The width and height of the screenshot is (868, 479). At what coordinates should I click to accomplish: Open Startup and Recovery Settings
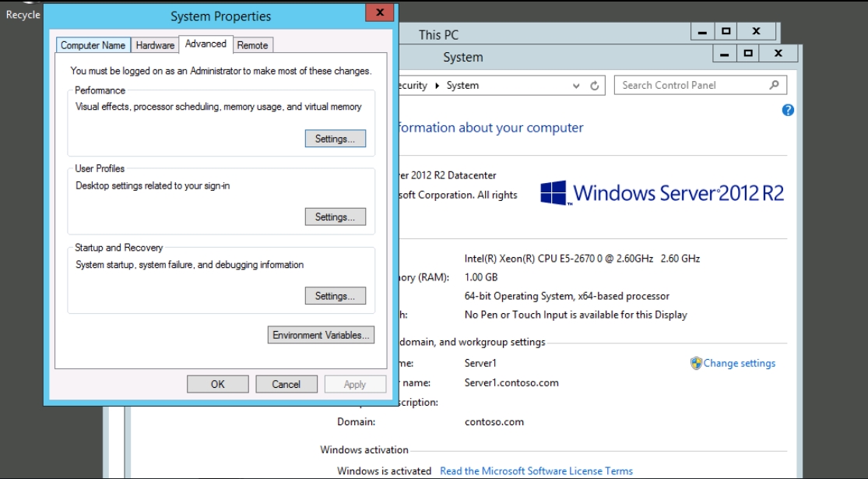click(x=335, y=296)
